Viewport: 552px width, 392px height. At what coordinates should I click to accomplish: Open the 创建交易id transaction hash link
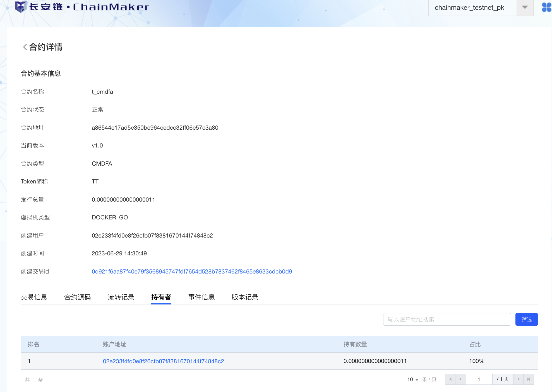click(192, 272)
